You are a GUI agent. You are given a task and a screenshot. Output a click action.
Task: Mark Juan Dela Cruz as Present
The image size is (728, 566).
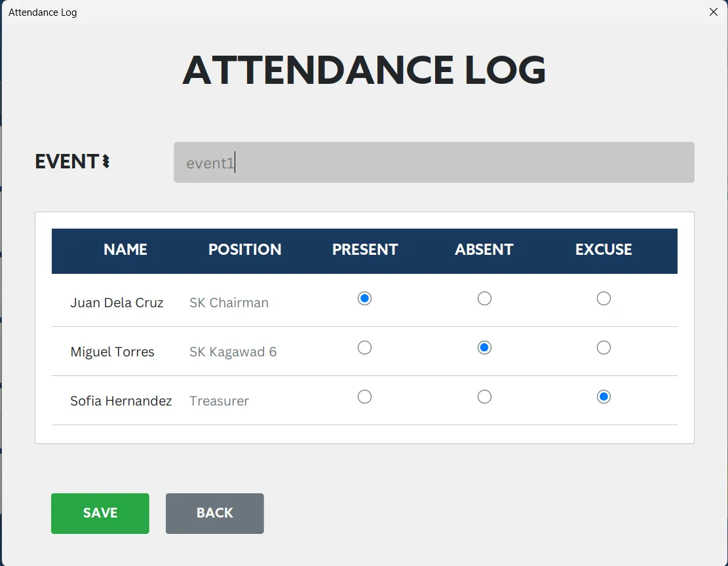(x=364, y=298)
